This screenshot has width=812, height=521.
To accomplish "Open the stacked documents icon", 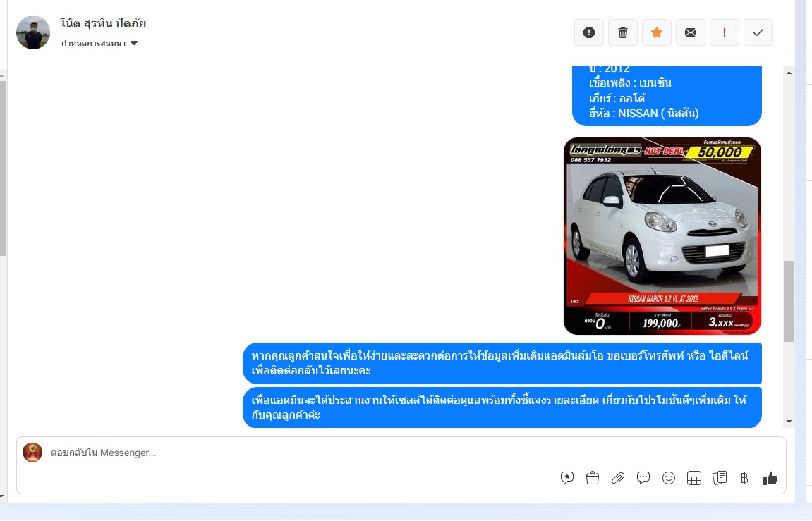I will coord(720,478).
